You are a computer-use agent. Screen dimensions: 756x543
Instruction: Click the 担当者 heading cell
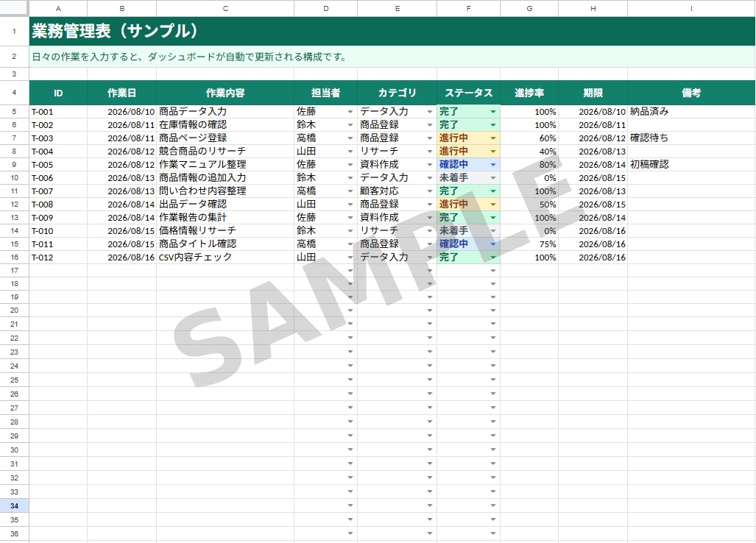click(326, 93)
